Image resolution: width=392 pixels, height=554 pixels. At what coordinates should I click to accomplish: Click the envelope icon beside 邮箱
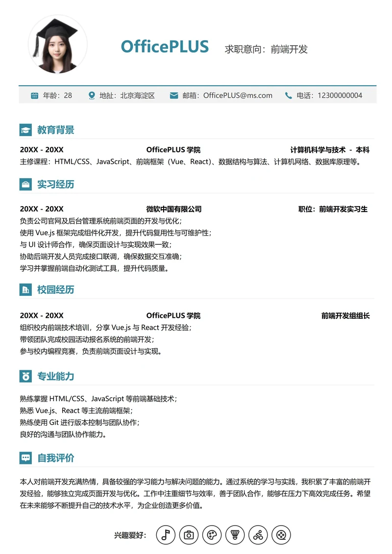point(174,96)
